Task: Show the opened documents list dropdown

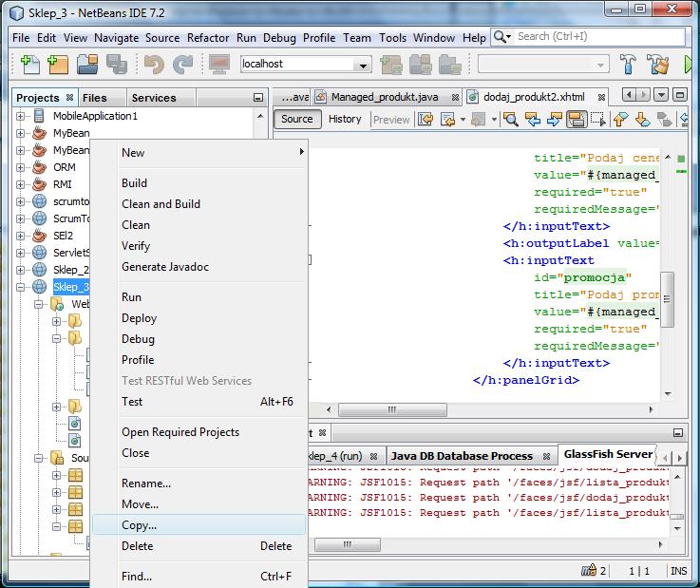Action: pos(661,95)
